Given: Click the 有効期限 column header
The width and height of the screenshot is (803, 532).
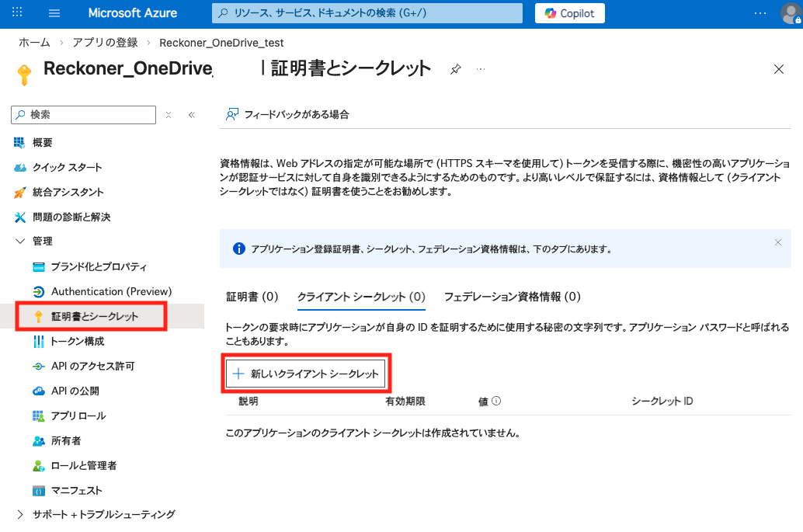Looking at the screenshot, I should 405,402.
